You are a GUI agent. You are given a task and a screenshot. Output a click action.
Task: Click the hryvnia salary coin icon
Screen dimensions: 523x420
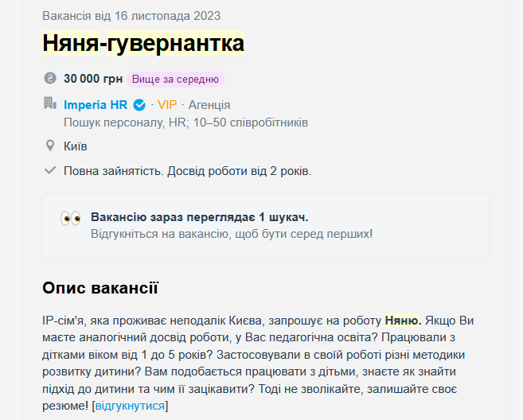point(50,79)
